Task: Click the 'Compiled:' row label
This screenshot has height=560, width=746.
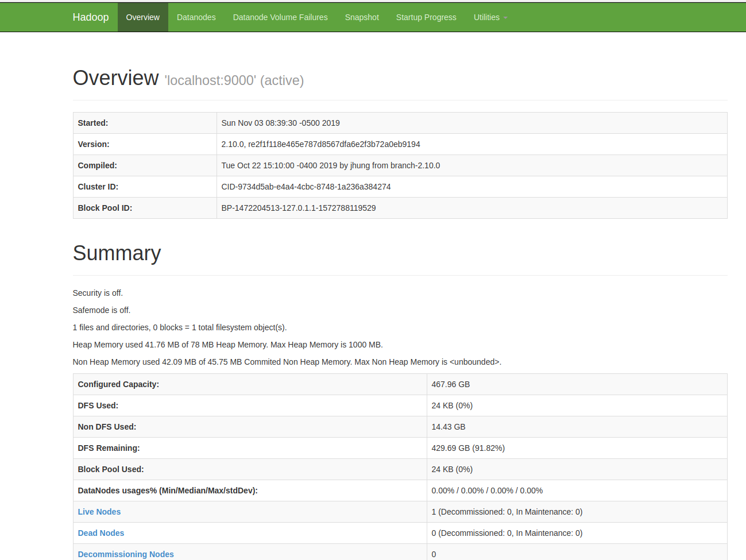Action: tap(98, 165)
